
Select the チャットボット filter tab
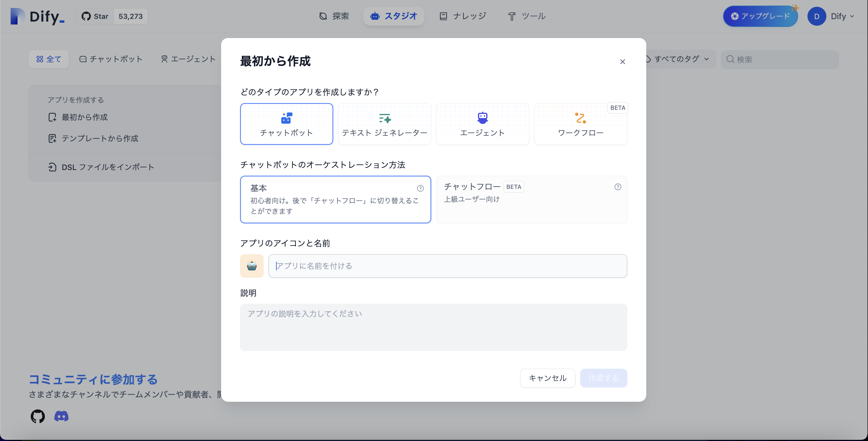click(x=111, y=59)
